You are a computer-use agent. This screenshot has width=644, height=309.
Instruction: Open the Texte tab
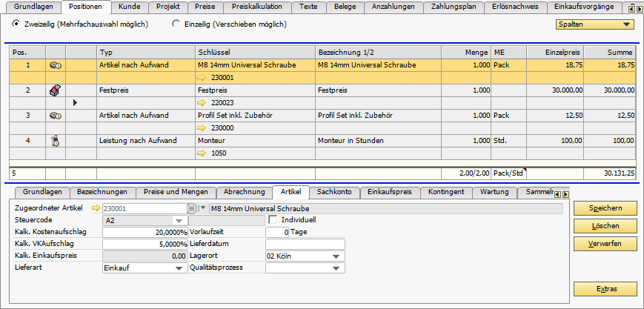tap(308, 7)
